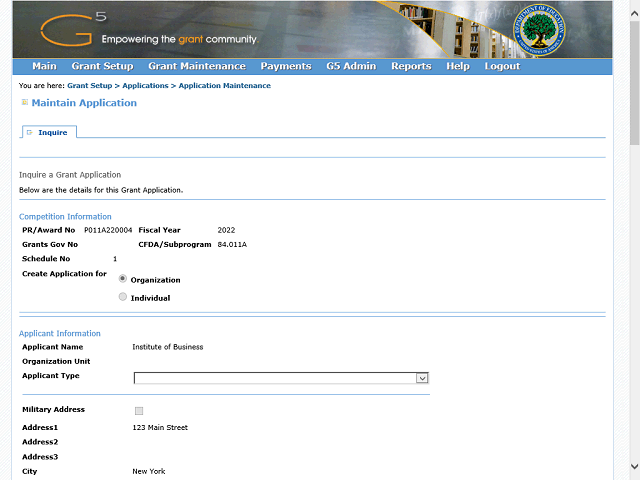Screen dimensions: 640x480
Task: Click the Applications breadcrumb link
Action: coord(145,86)
